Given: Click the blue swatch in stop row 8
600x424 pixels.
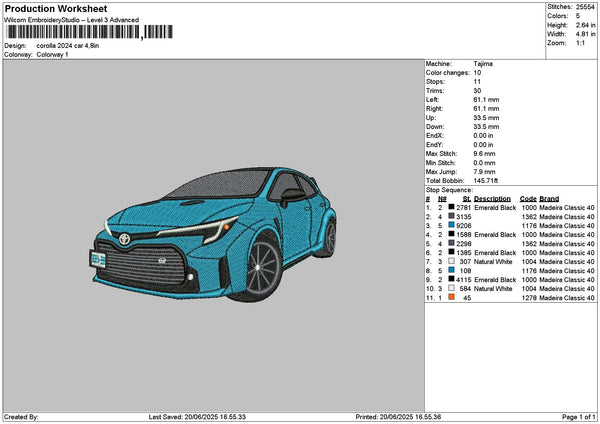Looking at the screenshot, I should pos(452,270).
